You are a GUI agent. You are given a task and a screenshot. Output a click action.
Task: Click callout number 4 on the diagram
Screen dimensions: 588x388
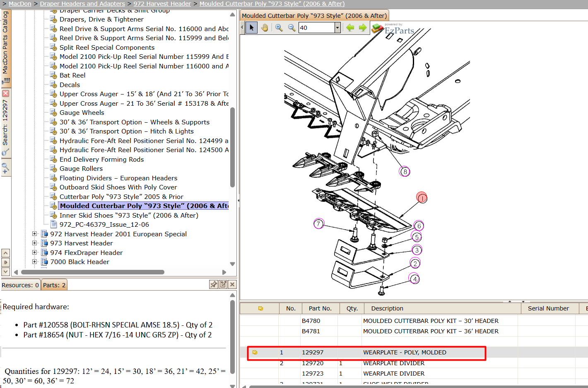coord(414,279)
